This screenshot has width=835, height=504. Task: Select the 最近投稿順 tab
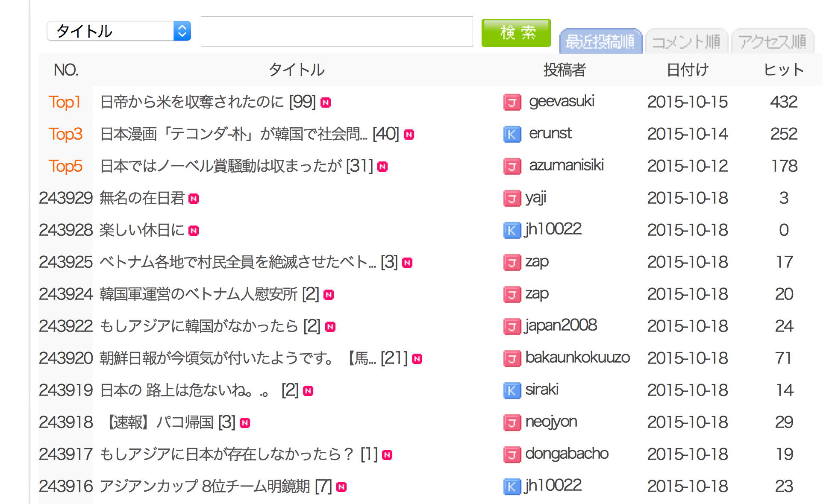(600, 42)
